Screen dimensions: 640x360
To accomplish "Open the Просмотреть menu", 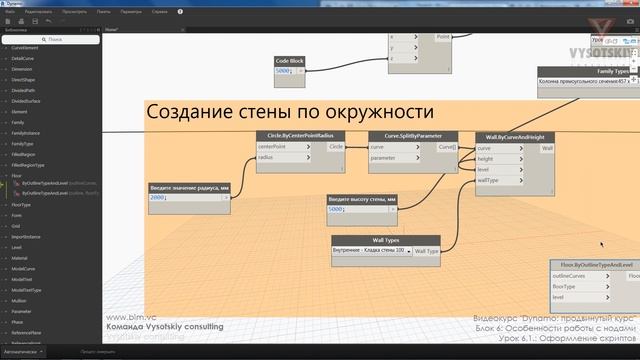I will [75, 12].
